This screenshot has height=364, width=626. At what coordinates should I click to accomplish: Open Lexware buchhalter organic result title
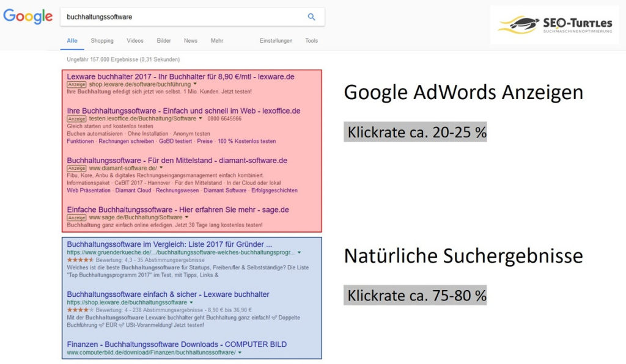coord(168,294)
